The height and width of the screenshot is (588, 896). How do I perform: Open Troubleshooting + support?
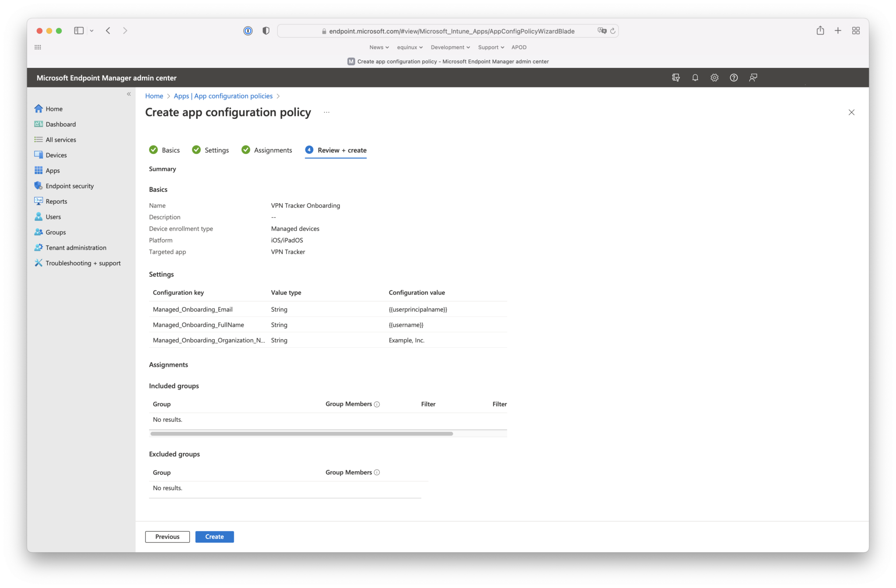tap(83, 263)
